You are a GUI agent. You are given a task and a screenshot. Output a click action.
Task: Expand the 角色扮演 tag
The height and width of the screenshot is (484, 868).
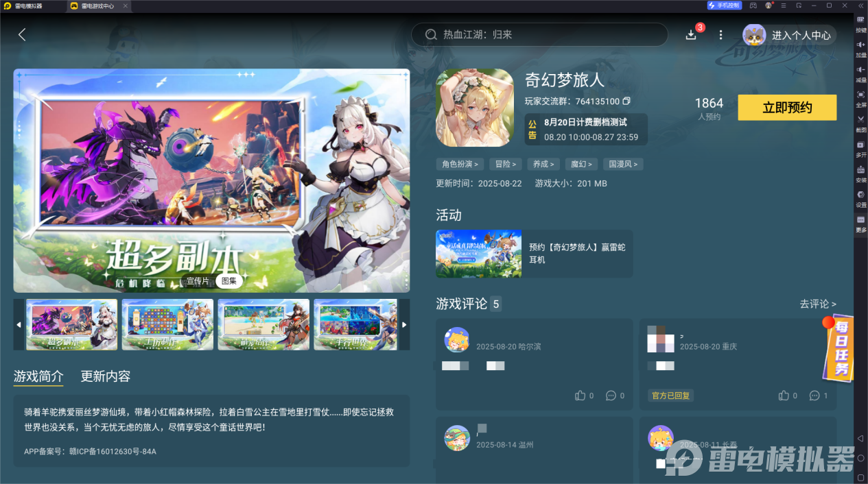point(460,164)
